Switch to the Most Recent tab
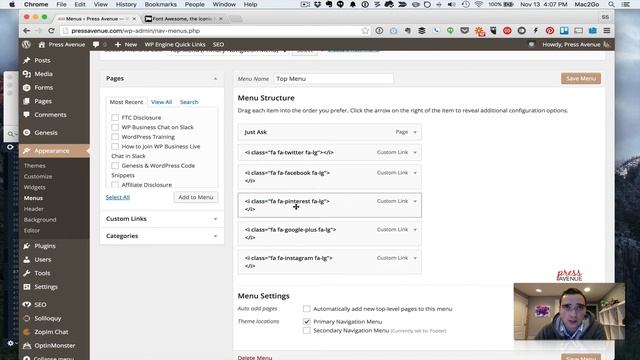The image size is (640, 360). coord(126,102)
